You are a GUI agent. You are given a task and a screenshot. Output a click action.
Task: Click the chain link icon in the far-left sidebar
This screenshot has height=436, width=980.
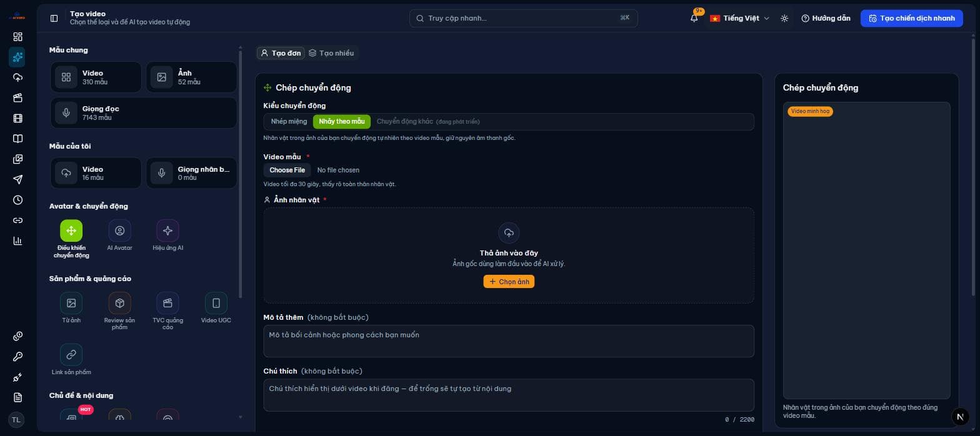coord(17,220)
